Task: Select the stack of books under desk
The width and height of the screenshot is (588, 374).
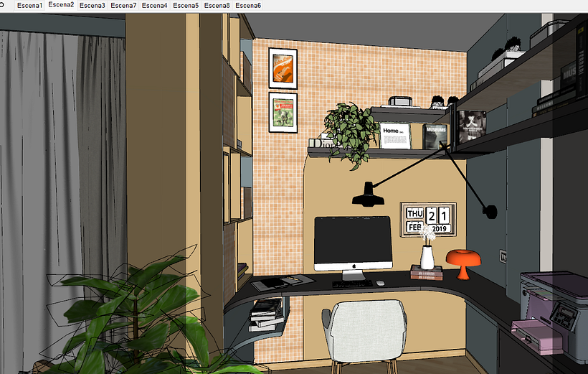Action: pyautogui.click(x=266, y=314)
